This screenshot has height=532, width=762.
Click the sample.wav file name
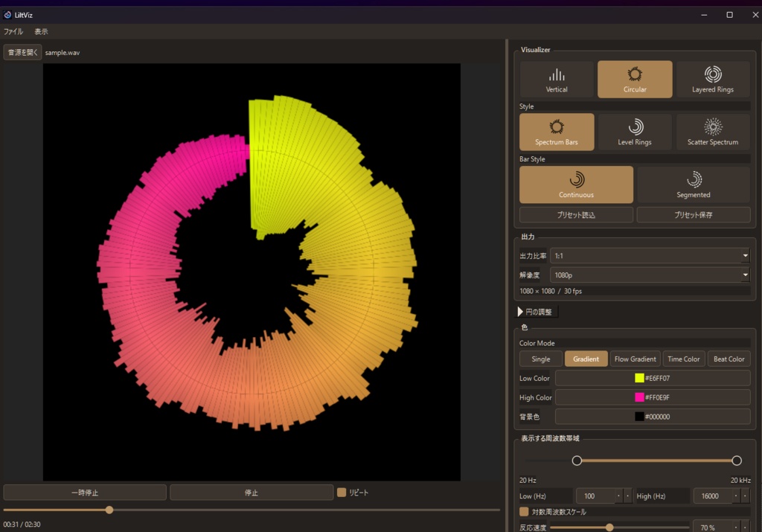[x=63, y=53]
